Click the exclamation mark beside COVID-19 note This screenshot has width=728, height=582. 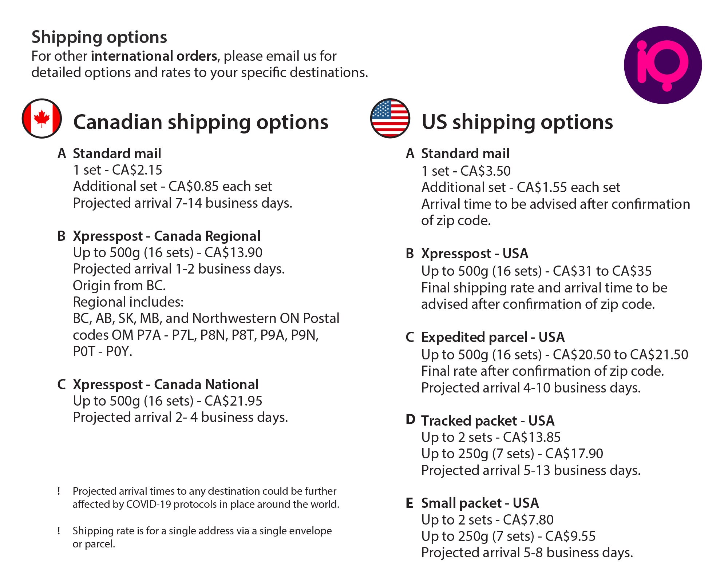pos(59,491)
